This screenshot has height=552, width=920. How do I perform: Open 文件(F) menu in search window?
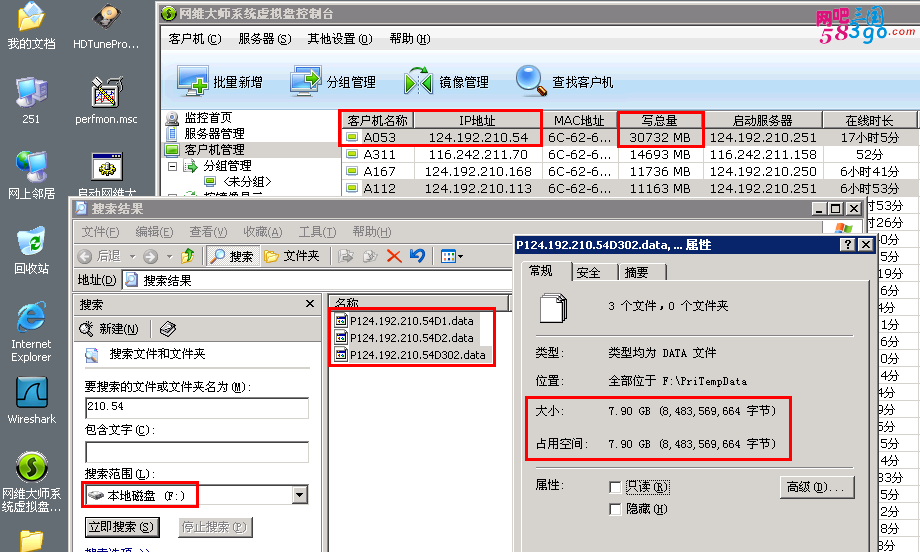pos(100,232)
